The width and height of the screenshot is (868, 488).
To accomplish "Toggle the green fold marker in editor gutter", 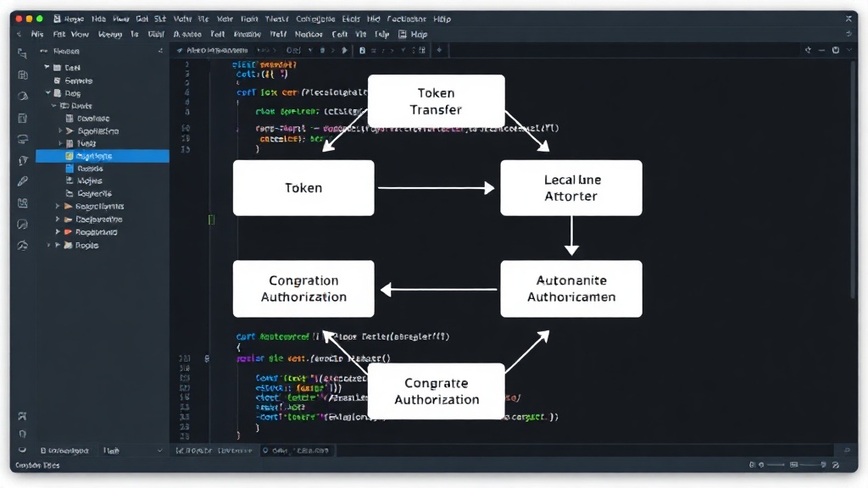I will tap(211, 219).
